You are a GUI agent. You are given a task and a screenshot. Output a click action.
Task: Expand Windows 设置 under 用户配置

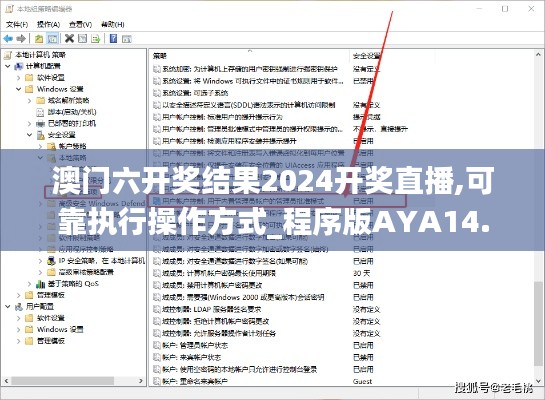19,329
